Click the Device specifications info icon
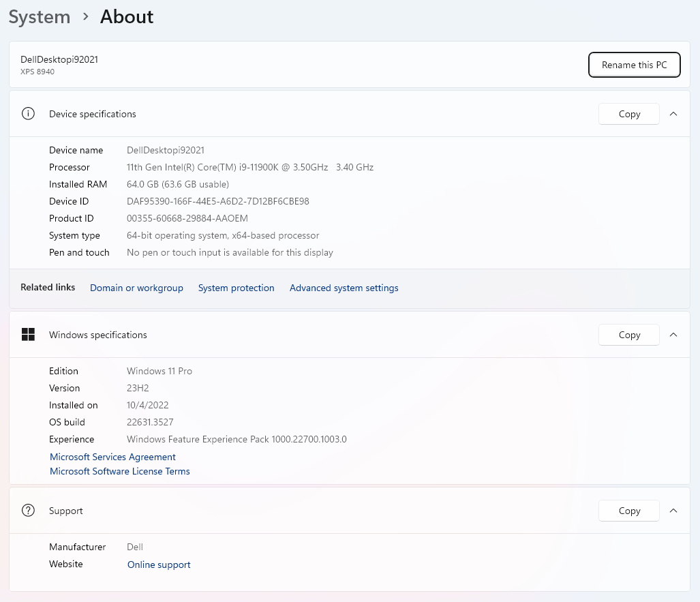700x602 pixels. [28, 114]
